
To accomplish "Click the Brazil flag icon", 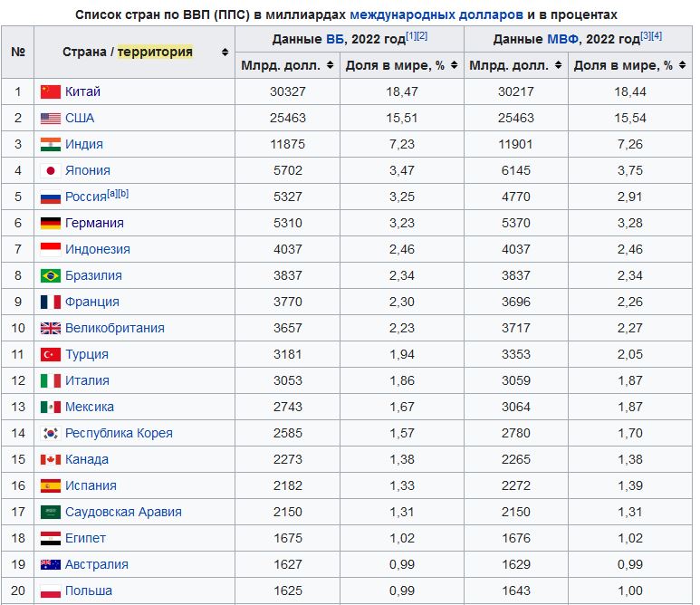I will coord(50,275).
